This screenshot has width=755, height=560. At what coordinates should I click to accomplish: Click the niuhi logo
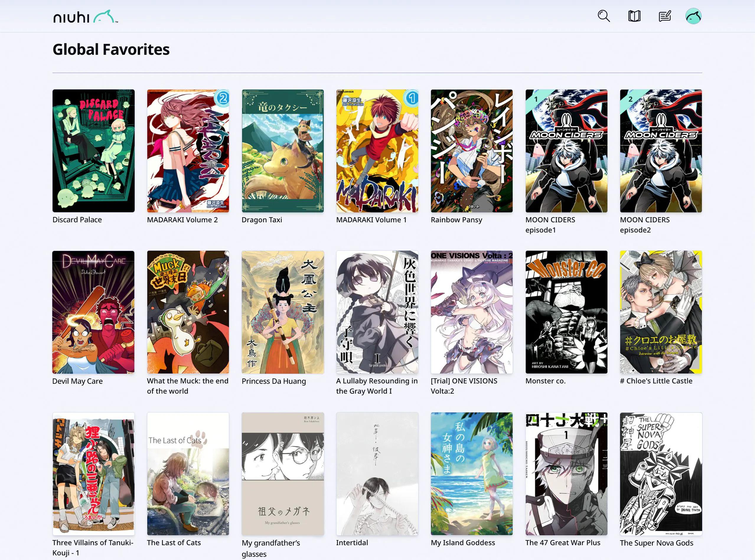[x=85, y=17]
